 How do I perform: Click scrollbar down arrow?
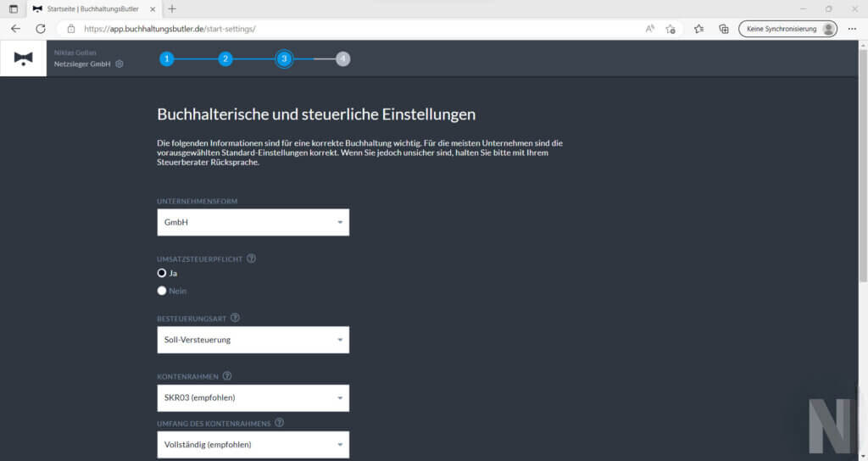point(863,456)
